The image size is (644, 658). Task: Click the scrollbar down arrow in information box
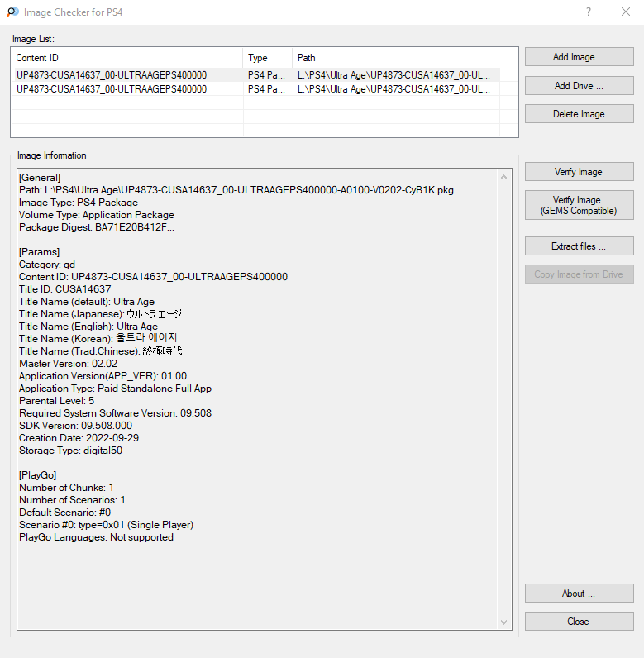(x=503, y=622)
